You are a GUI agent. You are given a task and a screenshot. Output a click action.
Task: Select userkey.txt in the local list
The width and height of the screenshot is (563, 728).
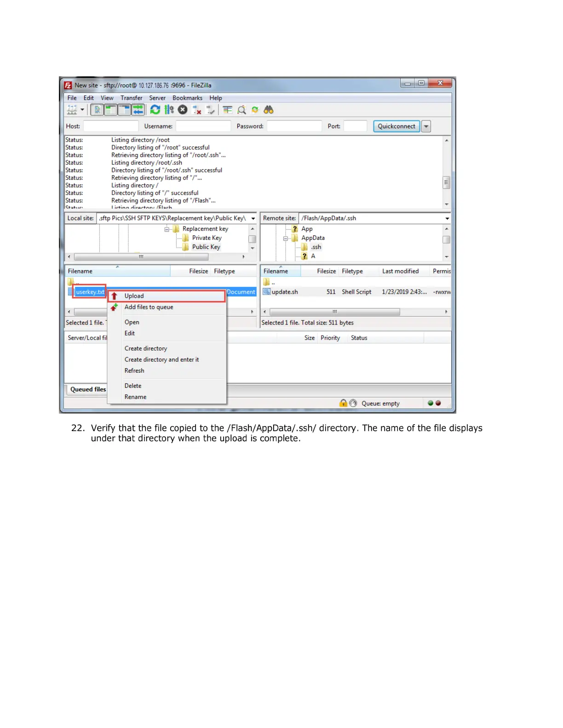(90, 292)
